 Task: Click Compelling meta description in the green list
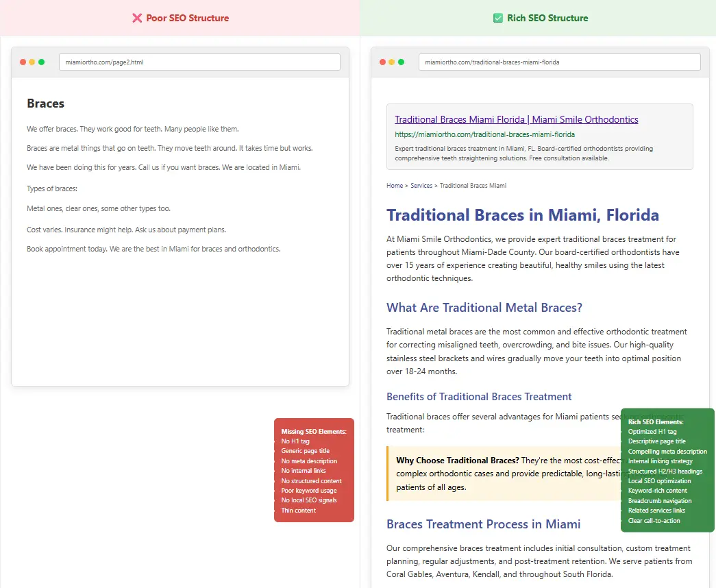667,452
